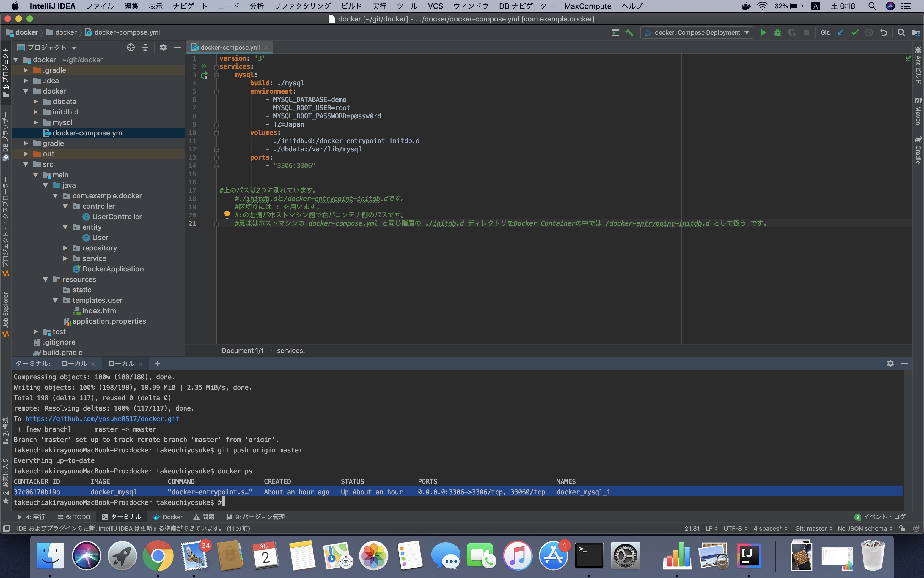Click the Stop square icon in toolbar
Screen dimensions: 924x578
tap(806, 32)
